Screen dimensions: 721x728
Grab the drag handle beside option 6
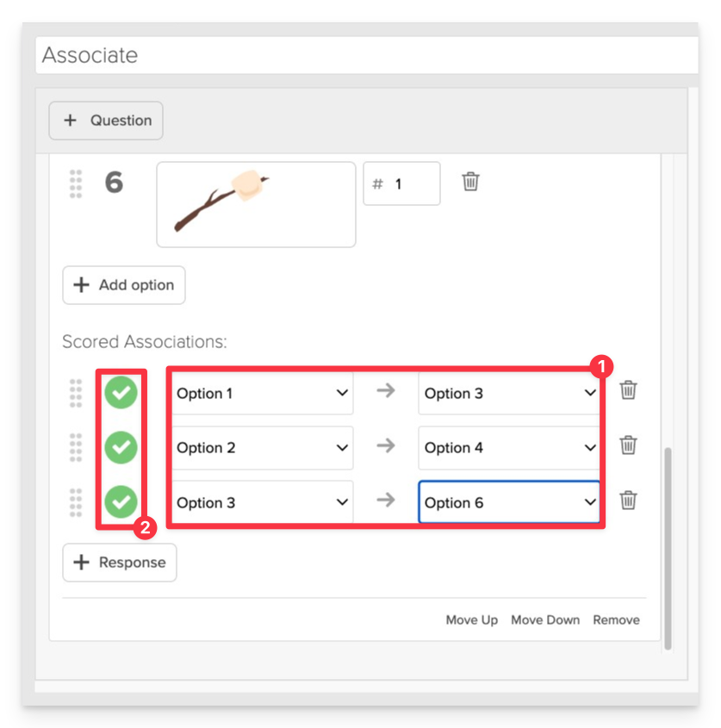point(76,184)
